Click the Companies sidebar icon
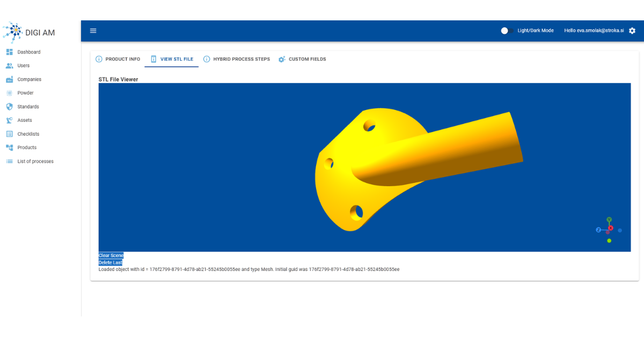 [9, 79]
